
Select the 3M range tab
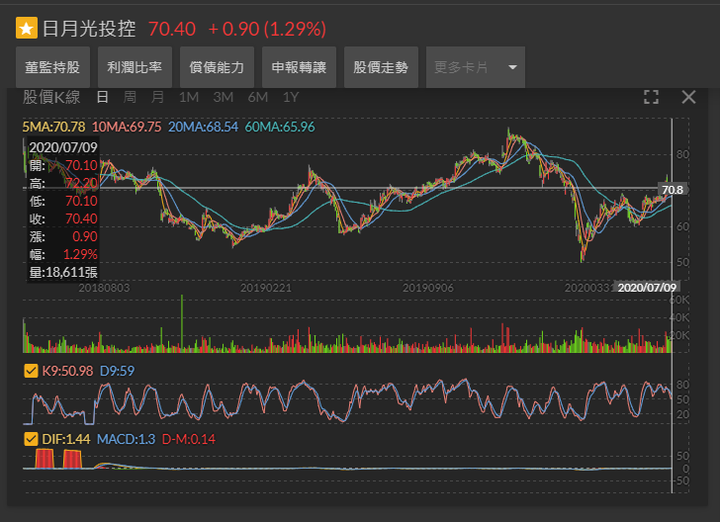(x=223, y=97)
